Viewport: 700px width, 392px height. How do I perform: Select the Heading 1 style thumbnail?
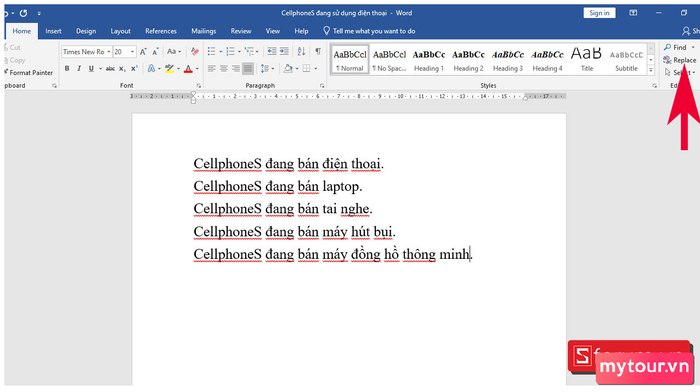(x=429, y=59)
